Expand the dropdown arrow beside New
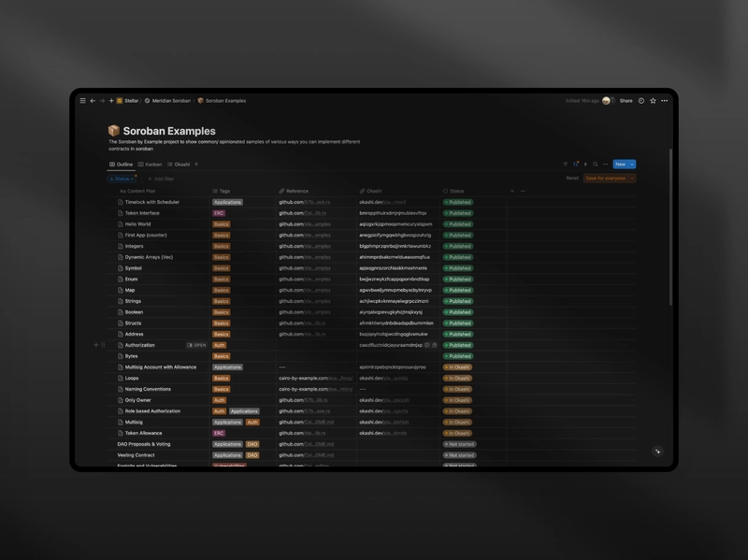This screenshot has width=748, height=560. (x=632, y=165)
